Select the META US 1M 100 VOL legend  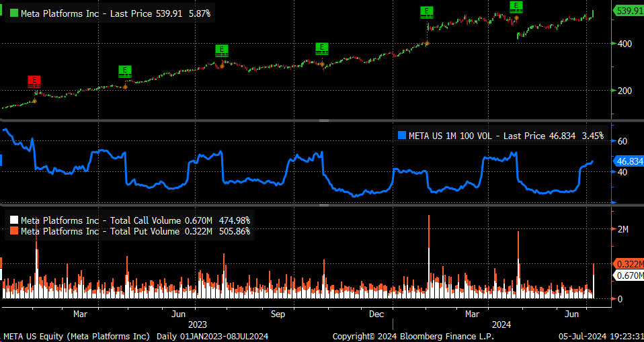click(x=501, y=136)
